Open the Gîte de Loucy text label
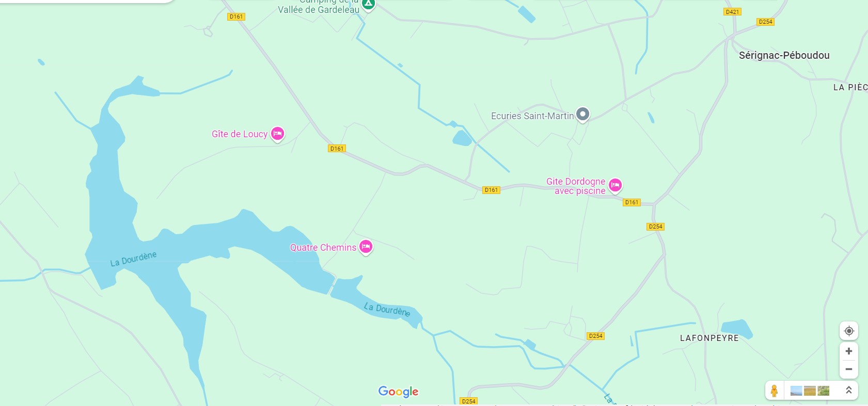 (x=240, y=134)
